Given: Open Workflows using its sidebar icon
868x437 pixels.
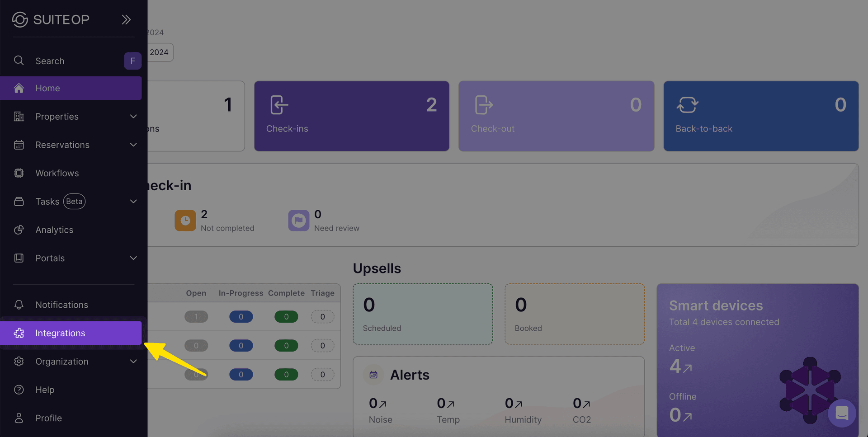Looking at the screenshot, I should tap(19, 173).
